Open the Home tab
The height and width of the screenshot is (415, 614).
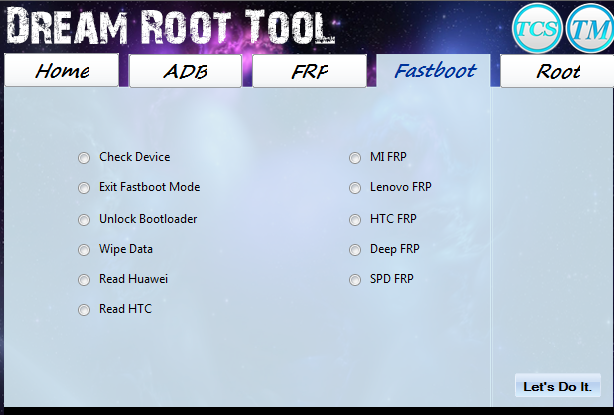click(x=61, y=70)
